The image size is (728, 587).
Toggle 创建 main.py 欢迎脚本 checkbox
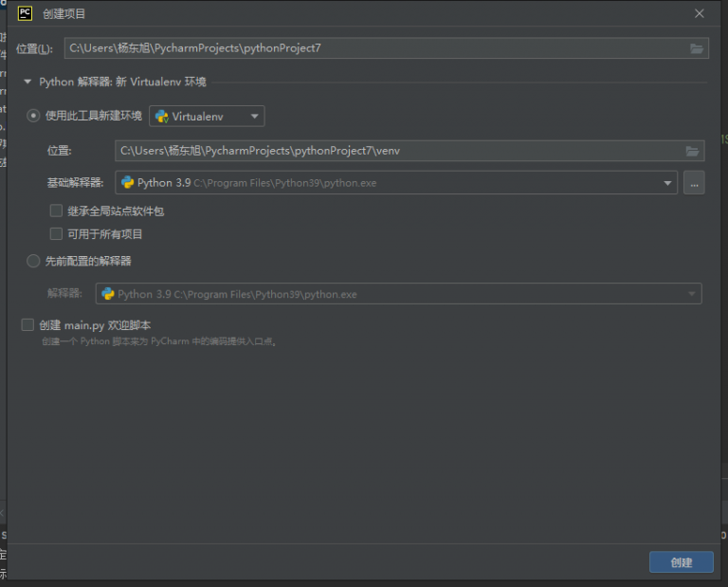pos(27,324)
